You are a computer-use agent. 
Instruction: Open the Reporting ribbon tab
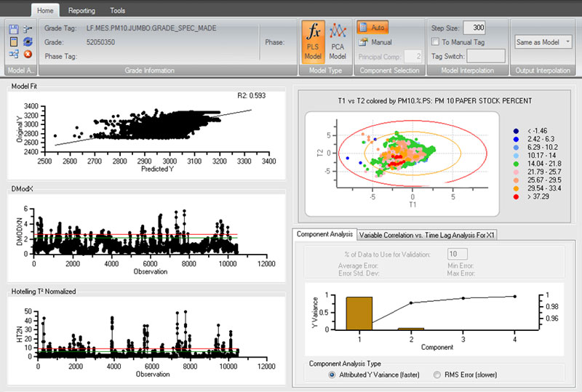point(81,11)
